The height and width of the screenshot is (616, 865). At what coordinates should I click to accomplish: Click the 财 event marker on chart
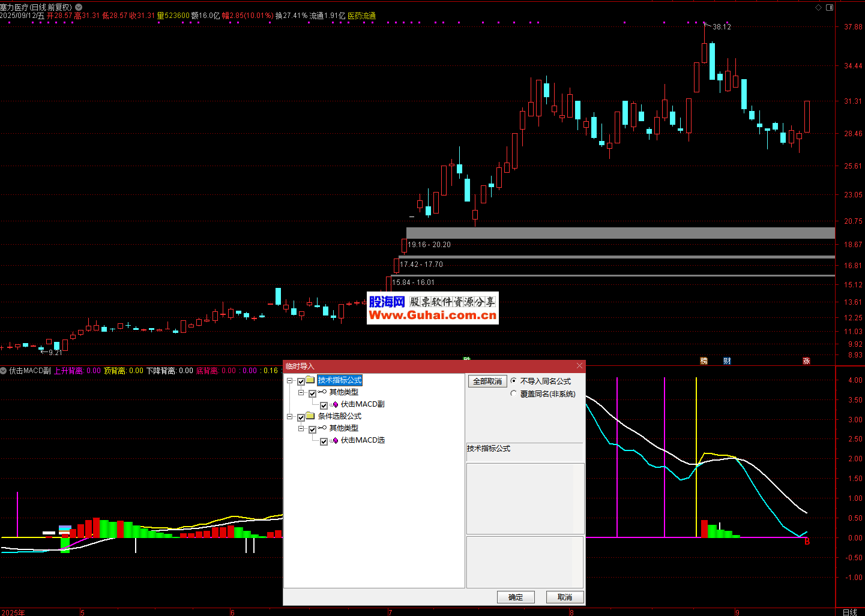pos(727,360)
